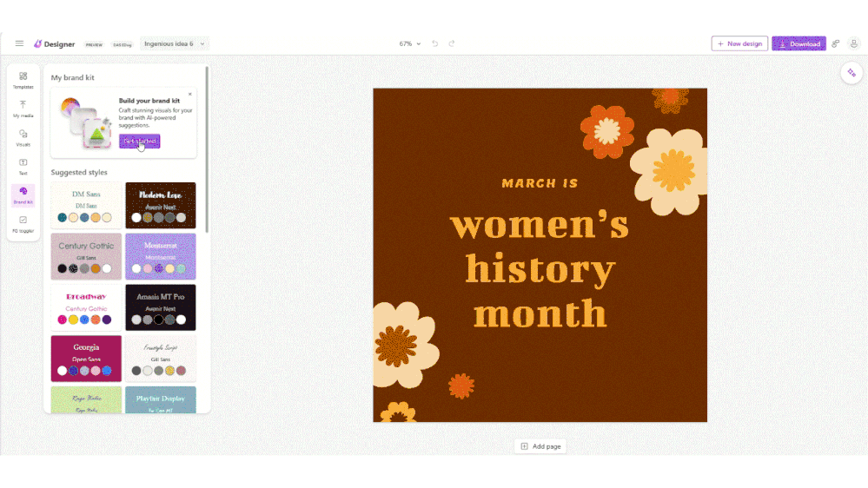Open the user account profile
868x488 pixels.
pos(854,43)
